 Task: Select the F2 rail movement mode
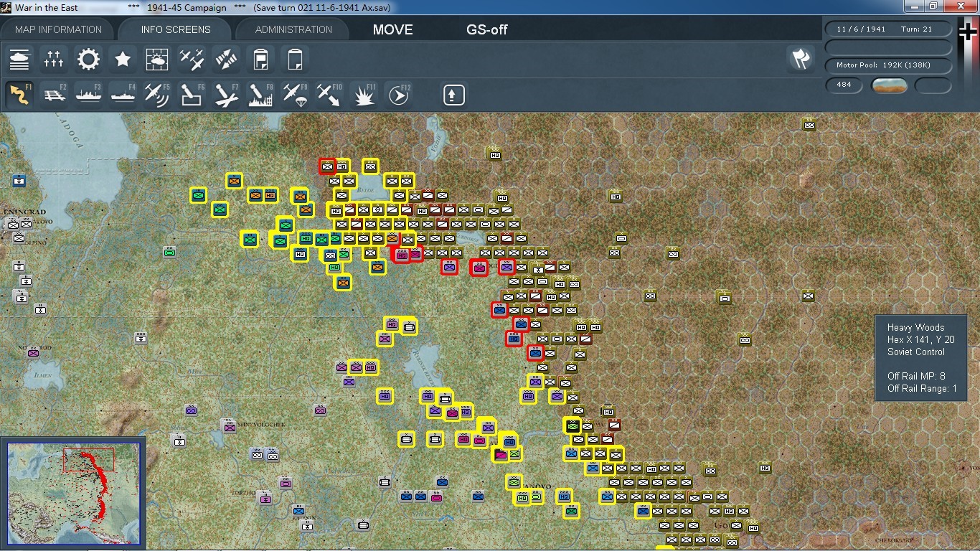pyautogui.click(x=54, y=95)
